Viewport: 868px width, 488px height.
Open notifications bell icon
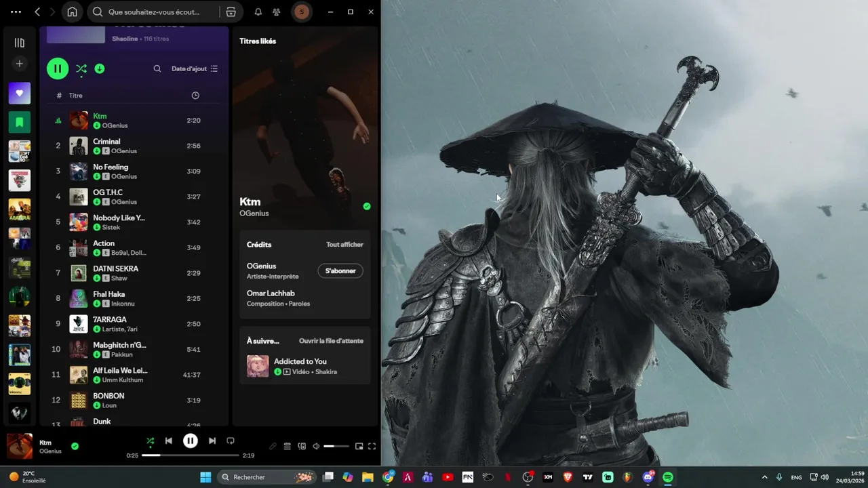click(258, 12)
